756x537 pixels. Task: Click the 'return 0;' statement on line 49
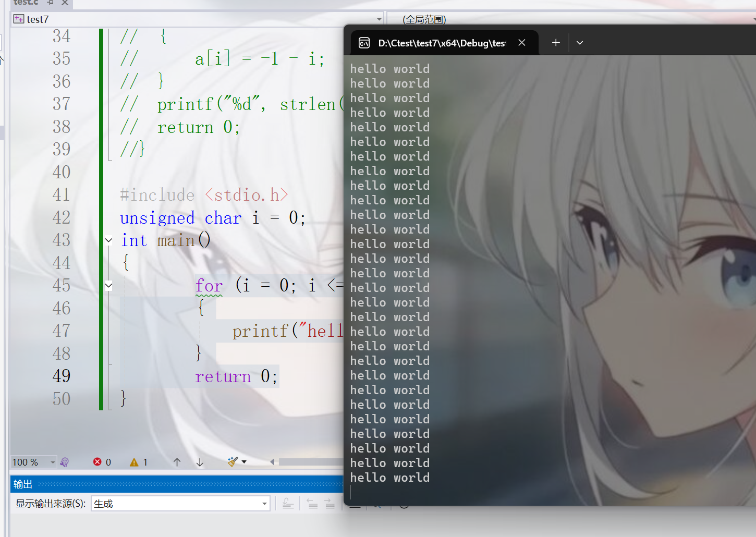click(x=236, y=376)
